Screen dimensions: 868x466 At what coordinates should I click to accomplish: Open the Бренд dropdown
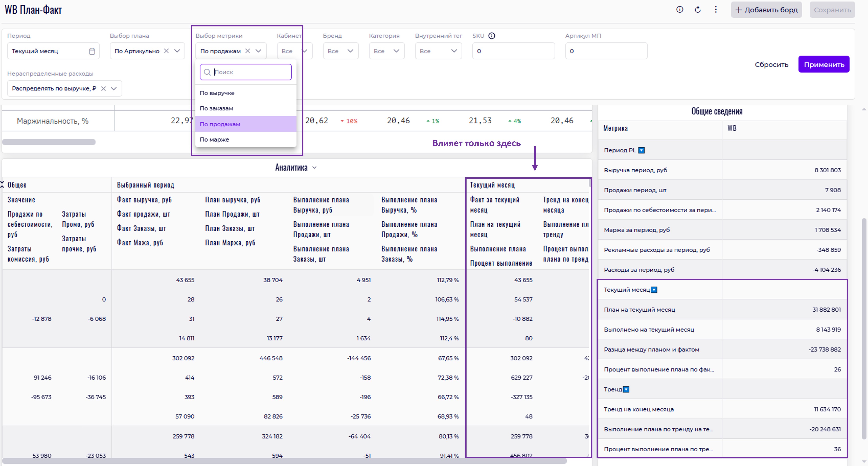click(340, 51)
